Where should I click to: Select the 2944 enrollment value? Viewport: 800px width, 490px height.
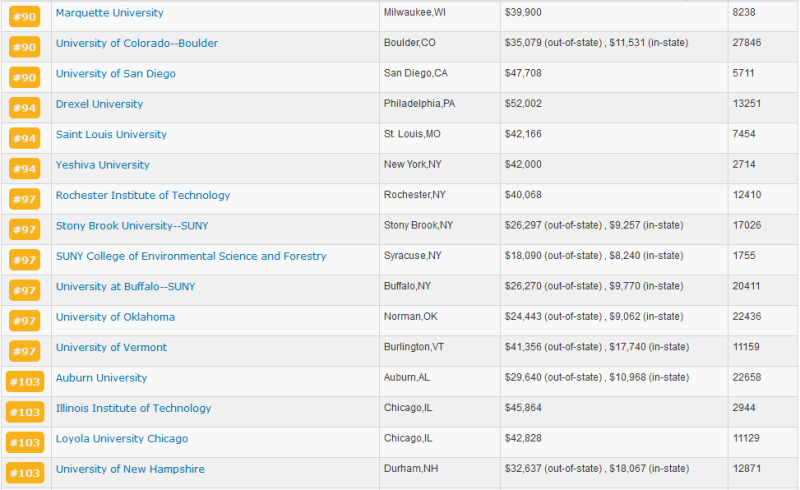pos(744,408)
